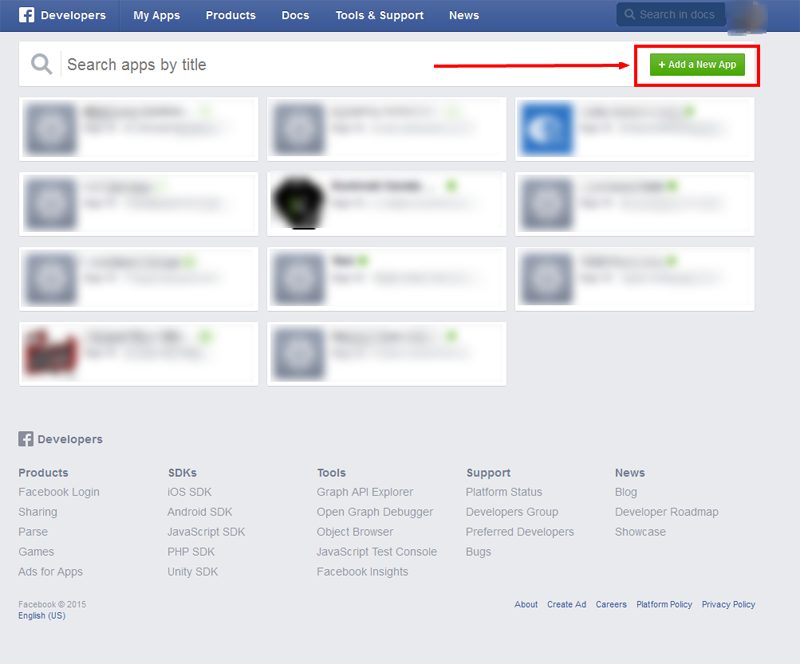Click the Developer Roadmap link
The height and width of the screenshot is (664, 800).
click(x=666, y=512)
